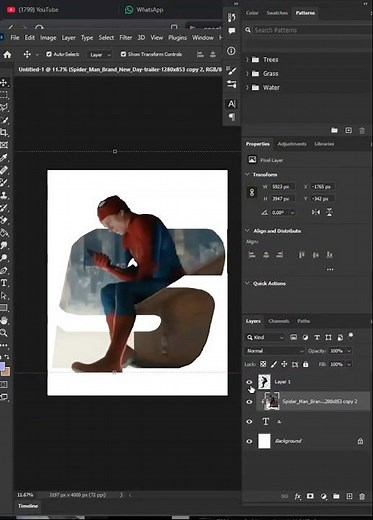Select the Brush tool
This screenshot has height=520, width=373.
pos(4,182)
